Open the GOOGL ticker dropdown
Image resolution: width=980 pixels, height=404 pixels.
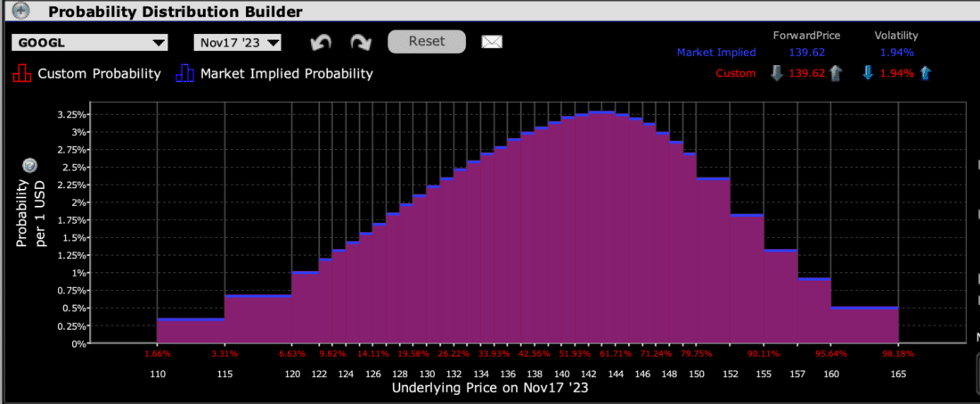click(x=89, y=43)
